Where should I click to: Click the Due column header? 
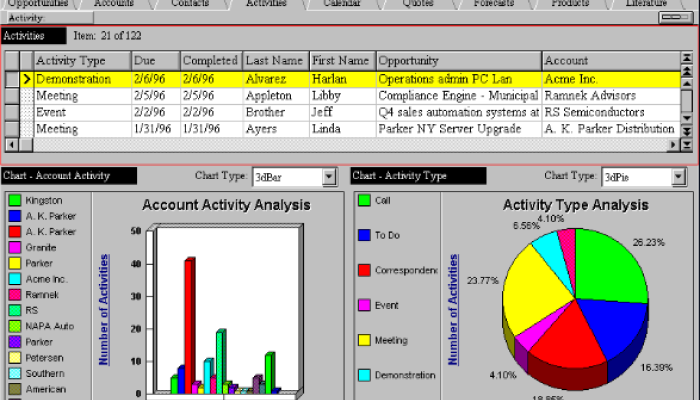point(156,60)
